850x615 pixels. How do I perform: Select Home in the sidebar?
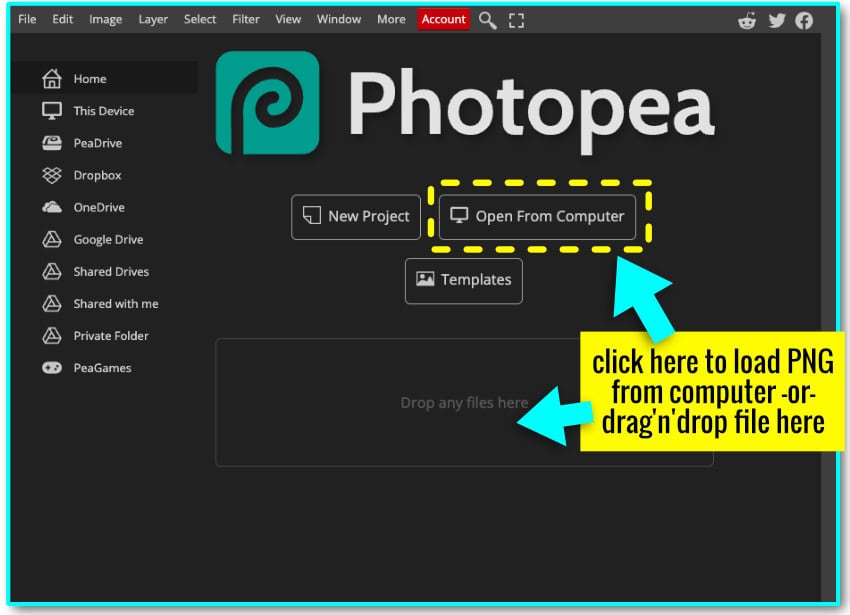tap(104, 79)
